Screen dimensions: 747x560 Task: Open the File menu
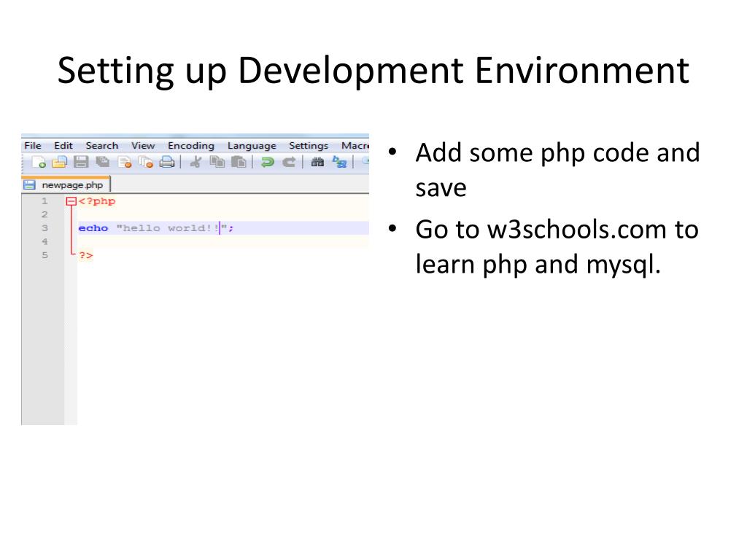pyautogui.click(x=33, y=146)
